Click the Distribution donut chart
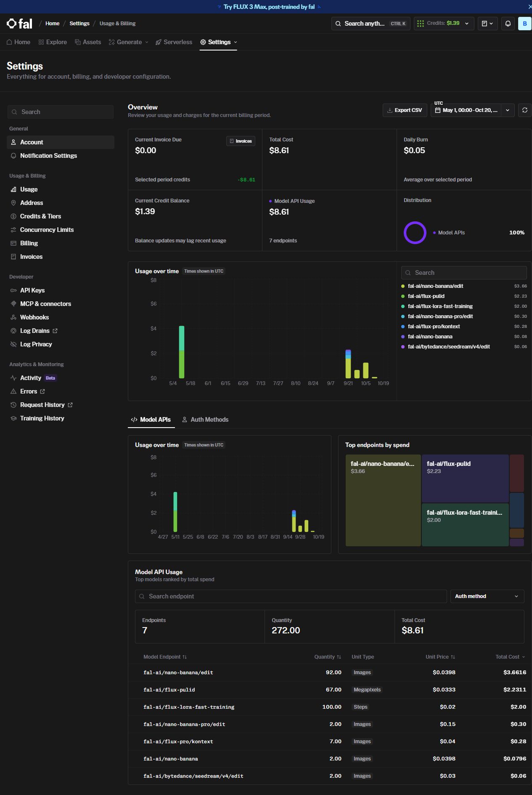The image size is (532, 795). point(415,233)
